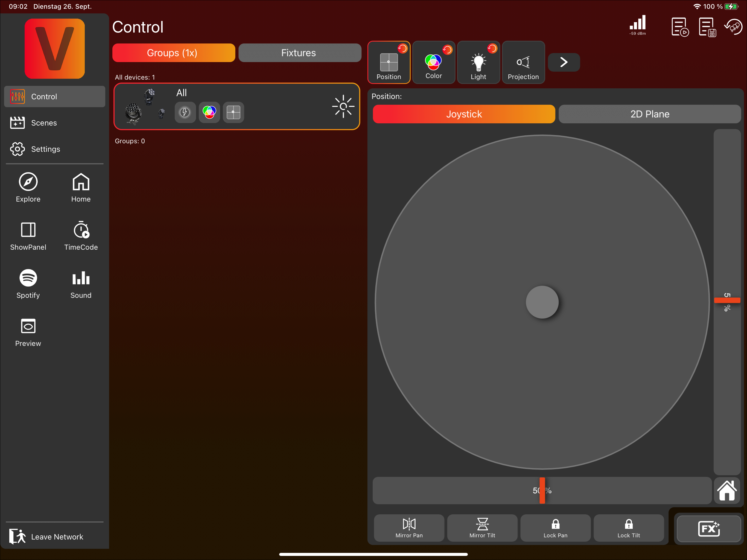Screen dimensions: 747x560
Task: Click the vertical tilt slider at 50%
Action: click(x=727, y=301)
